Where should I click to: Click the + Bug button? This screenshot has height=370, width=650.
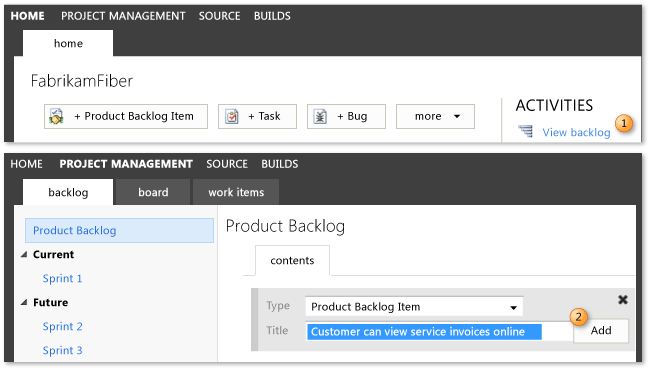point(347,116)
